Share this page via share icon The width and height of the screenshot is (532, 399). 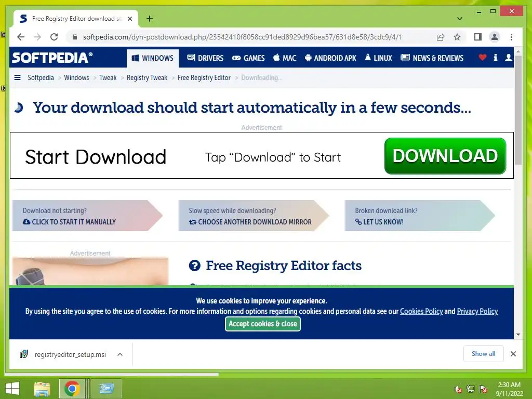[x=441, y=37]
